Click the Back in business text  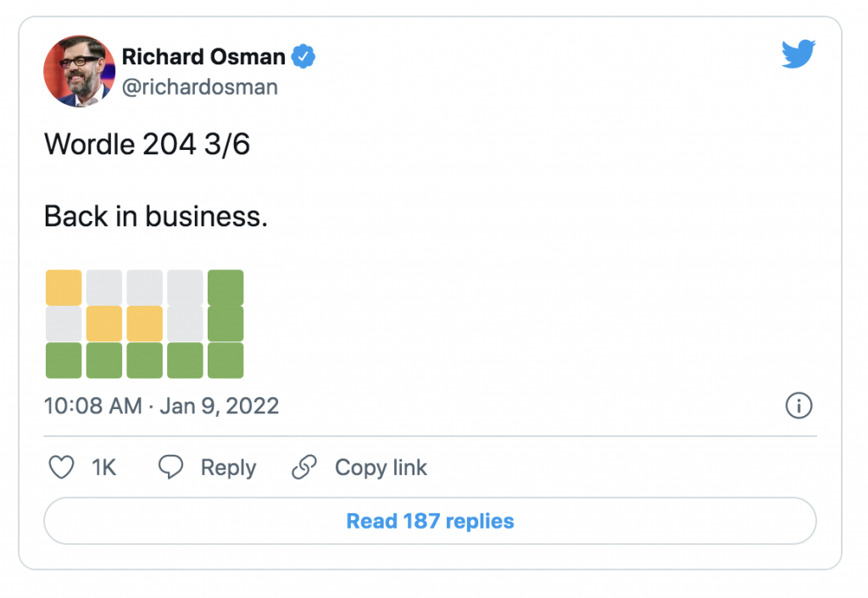coord(156,216)
